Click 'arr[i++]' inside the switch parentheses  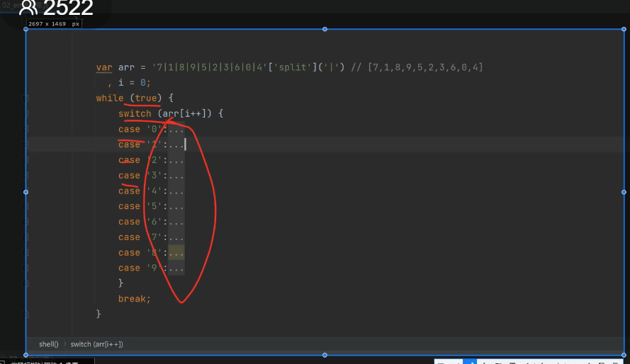pyautogui.click(x=184, y=113)
